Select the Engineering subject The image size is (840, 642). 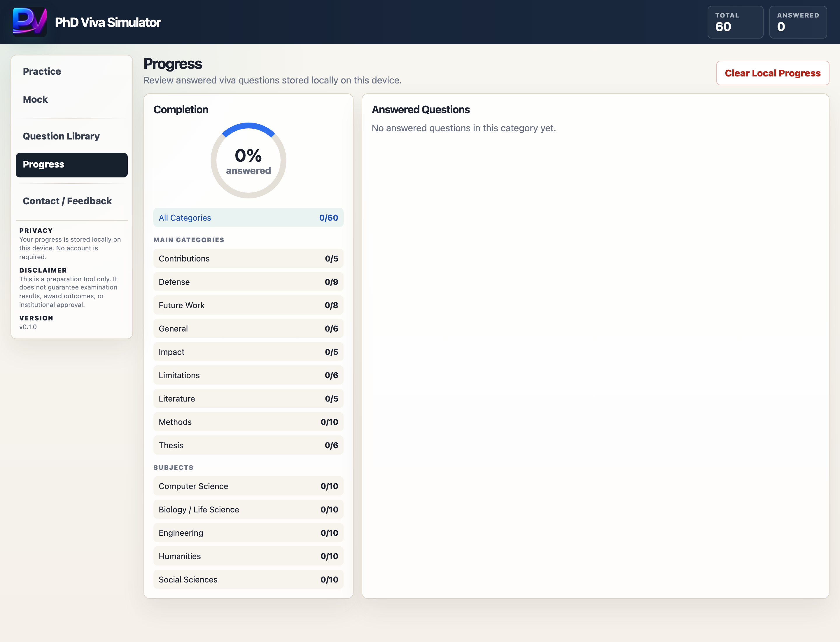coord(248,532)
